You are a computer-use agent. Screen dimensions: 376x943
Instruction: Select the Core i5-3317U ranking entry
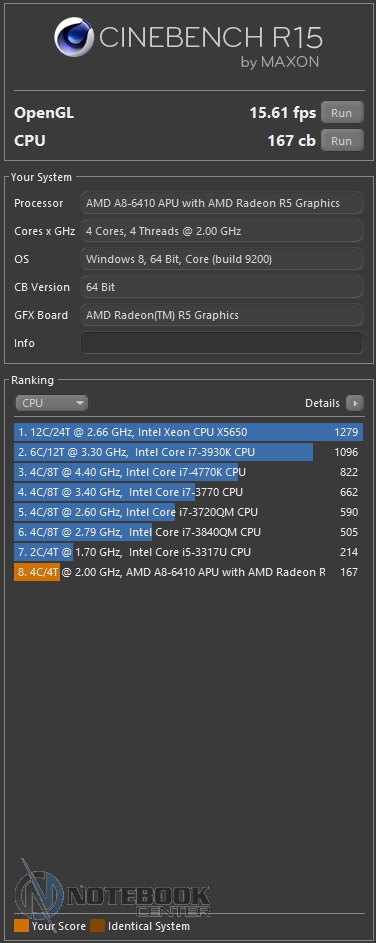click(188, 551)
